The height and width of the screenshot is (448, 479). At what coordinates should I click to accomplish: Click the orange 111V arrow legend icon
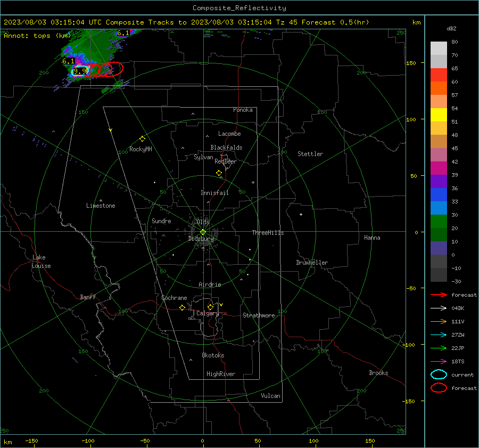(x=439, y=321)
